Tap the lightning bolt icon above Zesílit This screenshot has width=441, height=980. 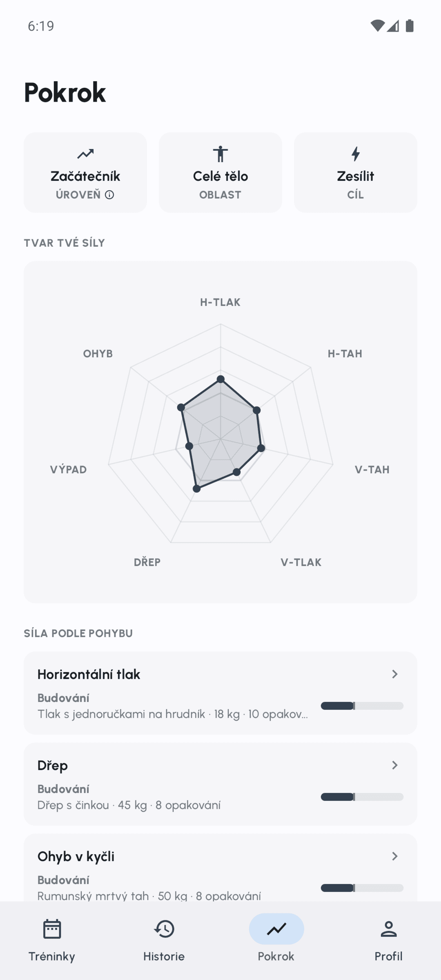click(356, 154)
